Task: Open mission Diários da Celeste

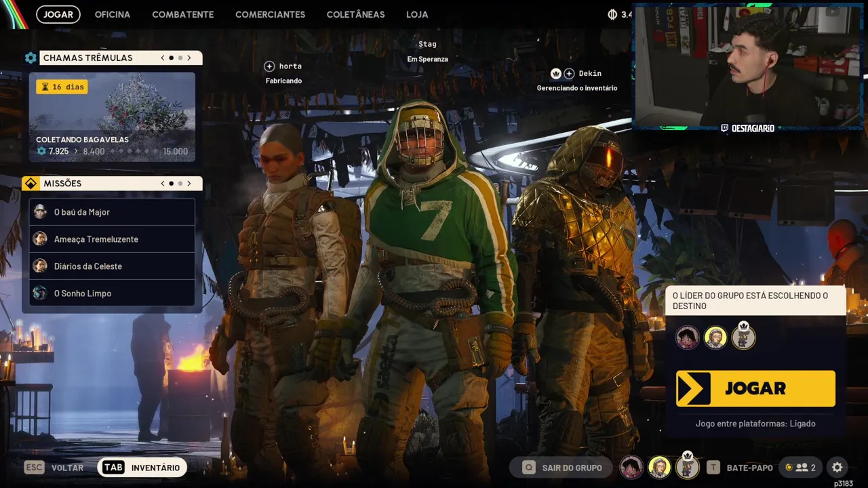Action: [x=112, y=266]
